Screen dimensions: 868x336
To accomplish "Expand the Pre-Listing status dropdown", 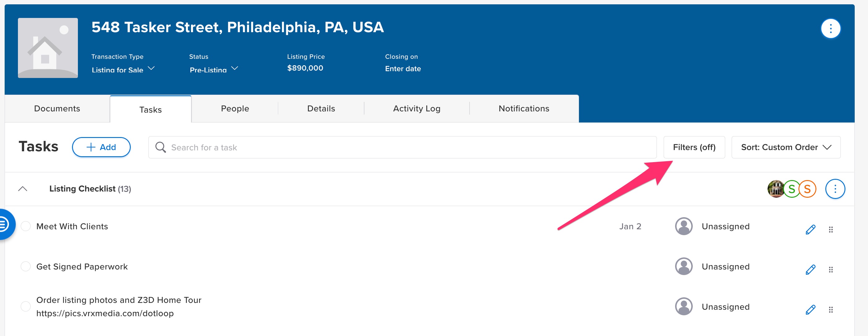I will pyautogui.click(x=214, y=69).
